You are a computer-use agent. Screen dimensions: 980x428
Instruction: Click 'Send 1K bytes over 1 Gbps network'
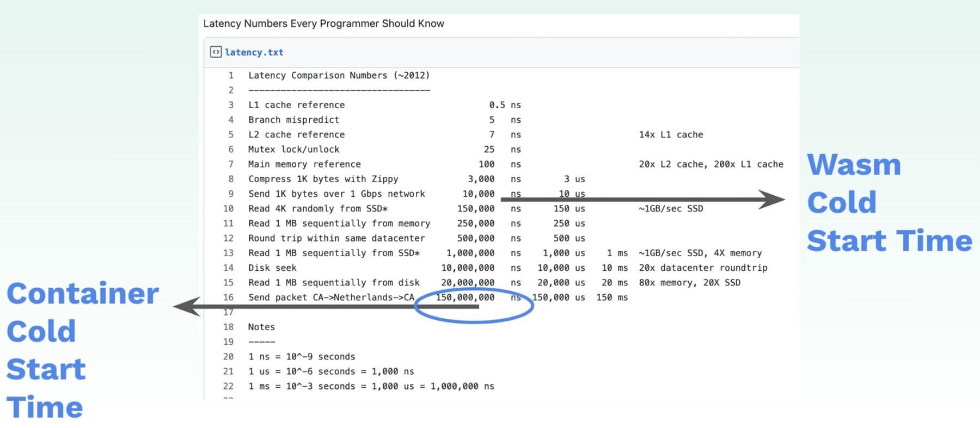tap(336, 194)
